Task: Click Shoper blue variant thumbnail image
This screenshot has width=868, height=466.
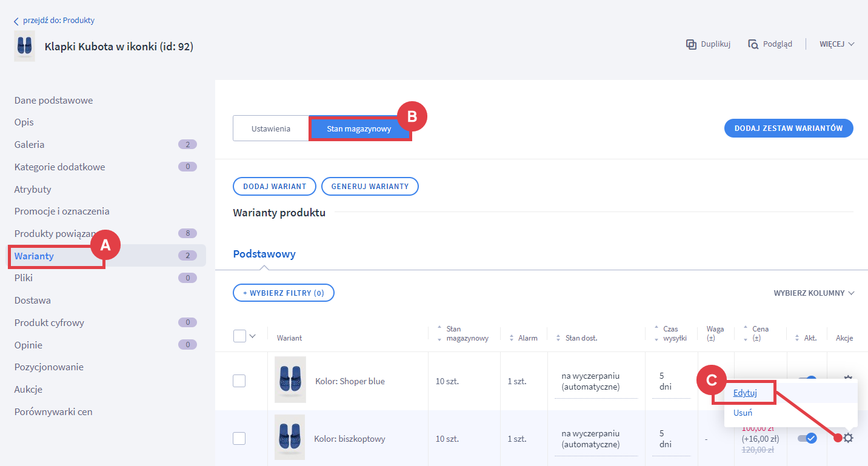Action: point(290,380)
